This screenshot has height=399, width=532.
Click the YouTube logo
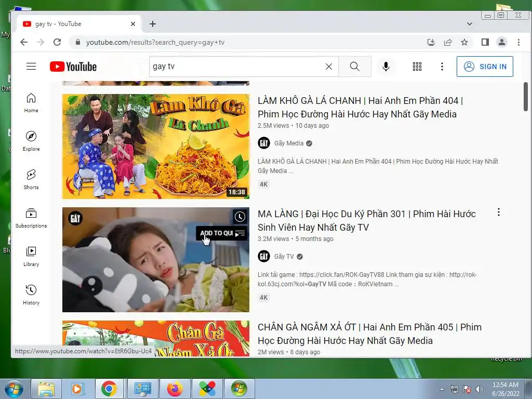coord(73,66)
